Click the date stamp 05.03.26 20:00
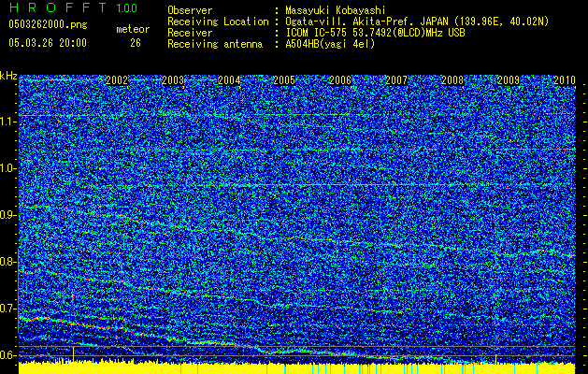The width and height of the screenshot is (588, 374). (x=48, y=43)
